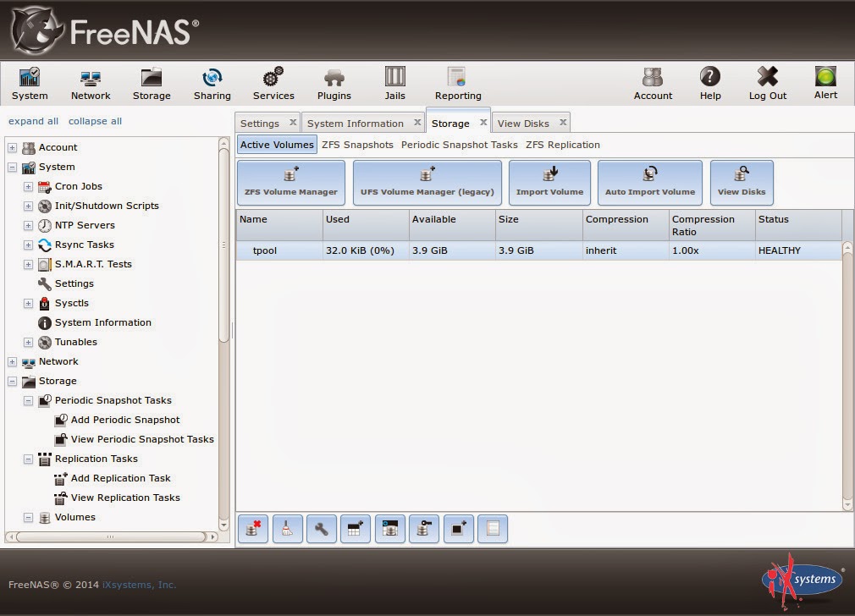Switch to the View Disks tab

523,124
